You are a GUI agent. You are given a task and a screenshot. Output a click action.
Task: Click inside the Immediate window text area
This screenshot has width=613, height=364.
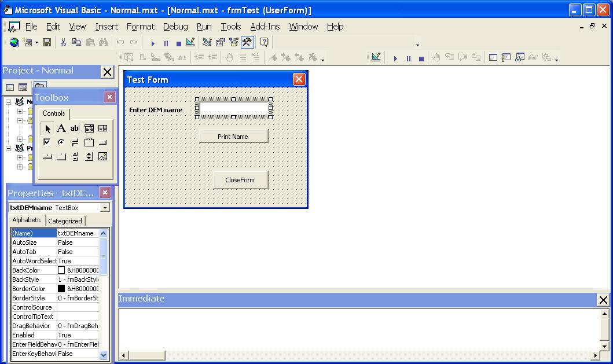359,329
